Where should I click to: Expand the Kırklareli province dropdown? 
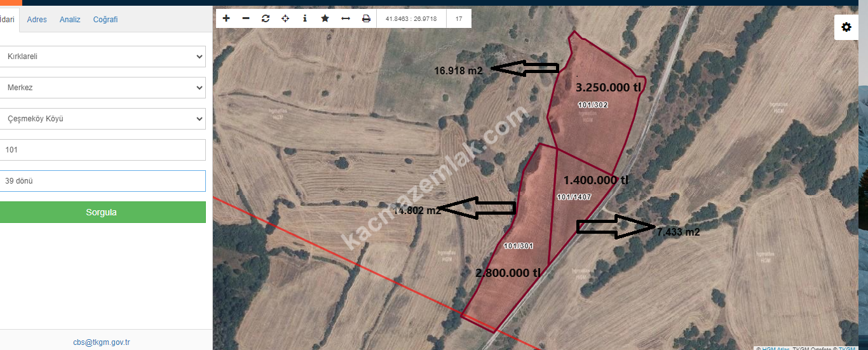[102, 57]
